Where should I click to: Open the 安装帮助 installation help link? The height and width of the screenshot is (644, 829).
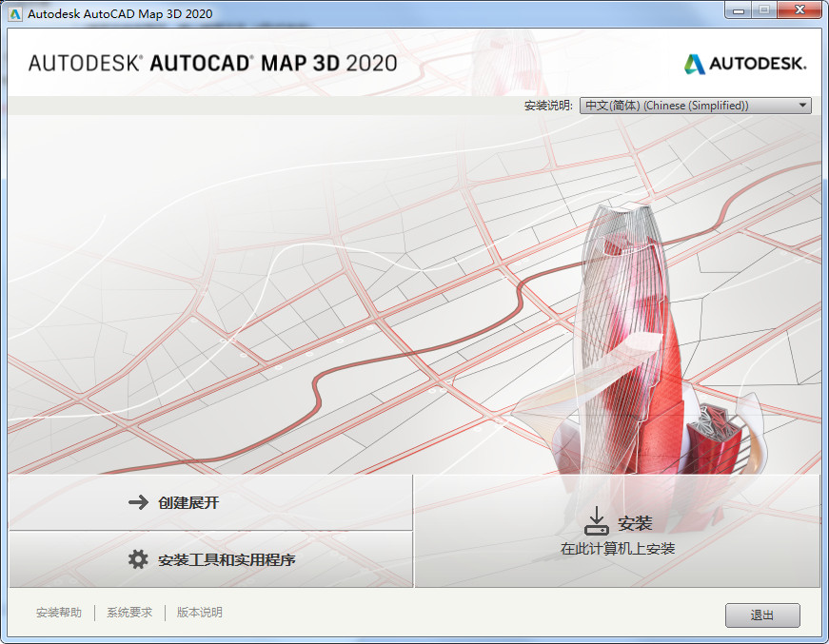click(x=59, y=613)
